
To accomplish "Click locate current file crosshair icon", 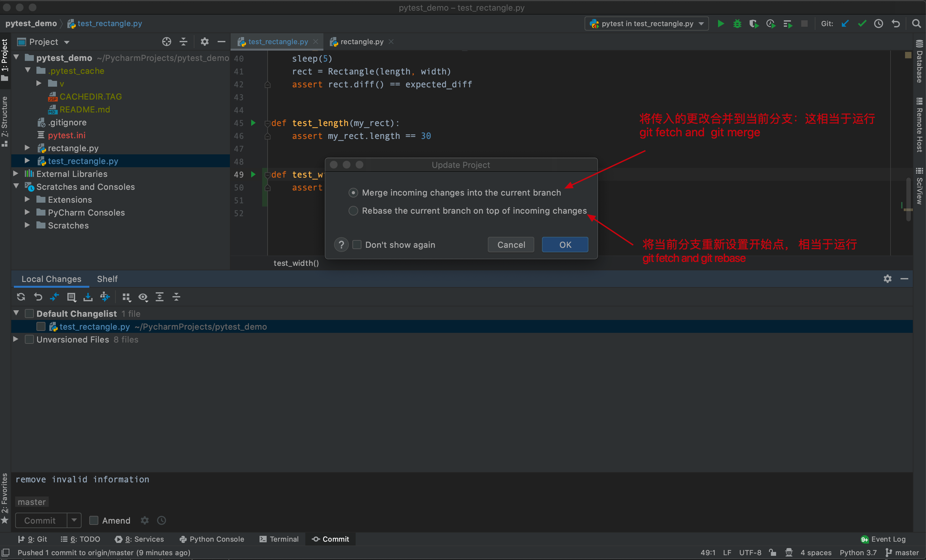I will click(x=166, y=42).
